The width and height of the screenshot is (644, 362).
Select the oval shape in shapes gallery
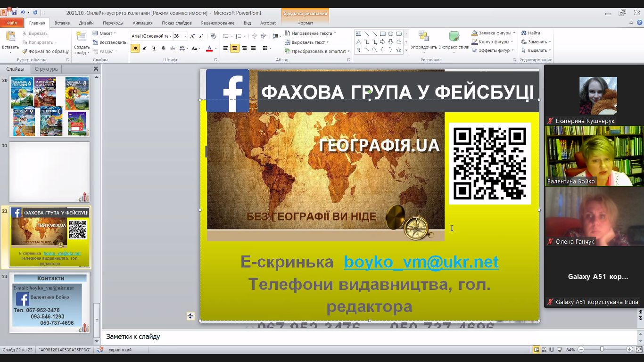coord(391,34)
